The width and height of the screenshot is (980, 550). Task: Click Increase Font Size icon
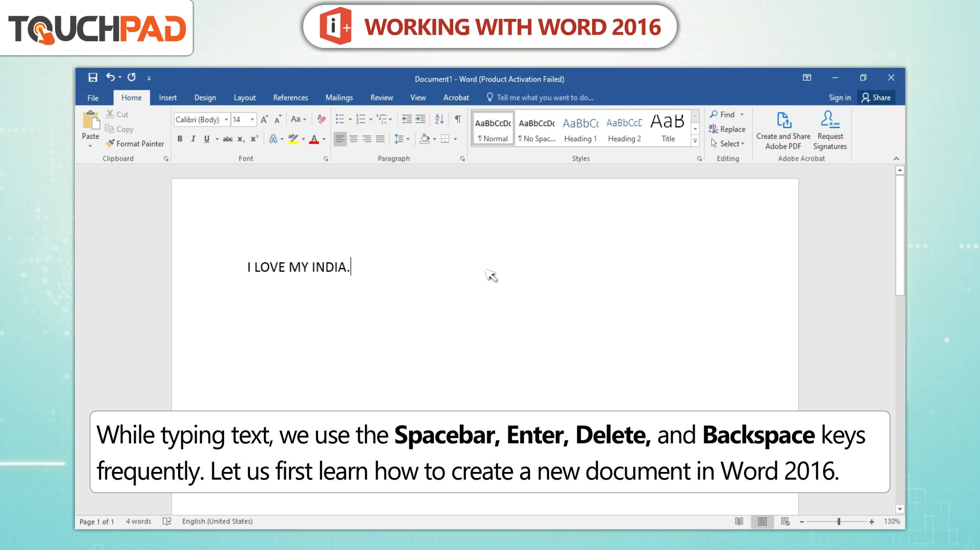click(x=264, y=119)
